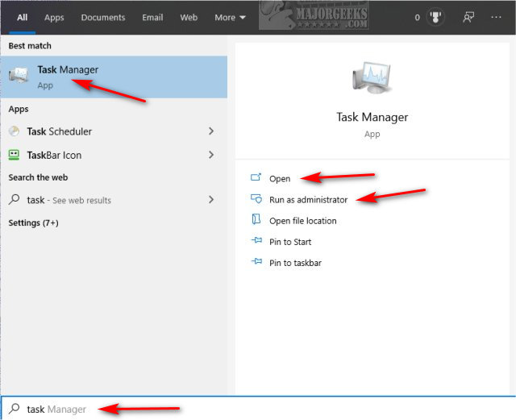Image resolution: width=516 pixels, height=420 pixels.
Task: Expand Task Scheduler chevron arrow
Action: pyautogui.click(x=211, y=131)
